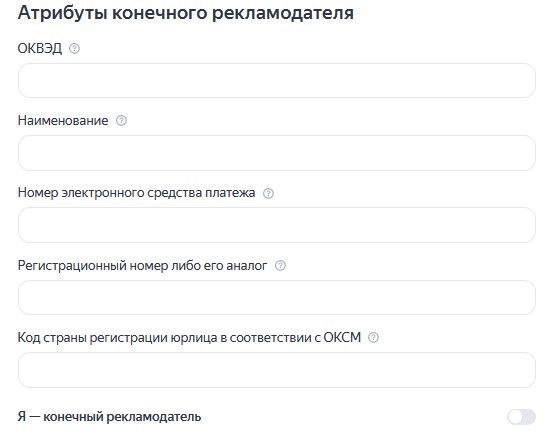Click the Код страны регистрации юрлица label
Viewport: 554px width, 438px height.
click(189, 338)
